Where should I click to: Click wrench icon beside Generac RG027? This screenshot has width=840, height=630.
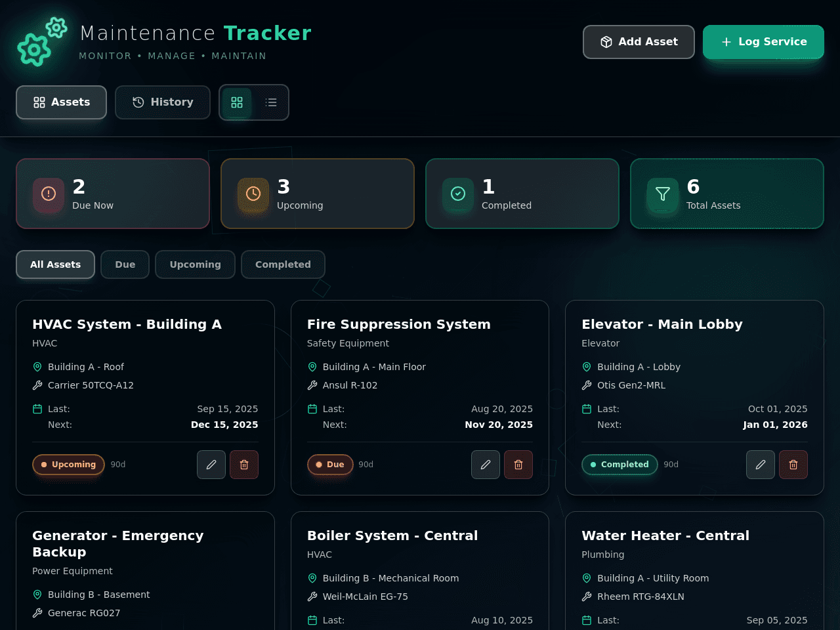pyautogui.click(x=37, y=613)
